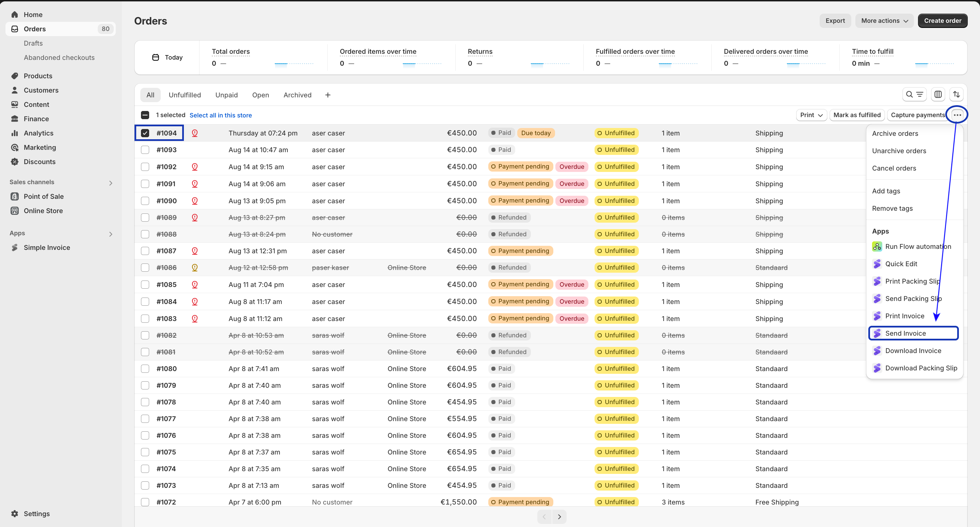Expand the Sales channels section chevron

coord(111,183)
